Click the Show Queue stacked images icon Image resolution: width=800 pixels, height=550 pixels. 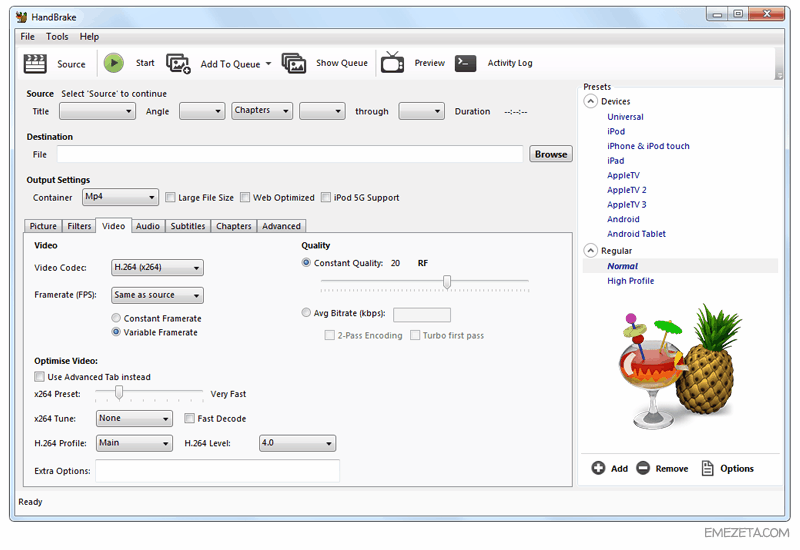coord(294,63)
